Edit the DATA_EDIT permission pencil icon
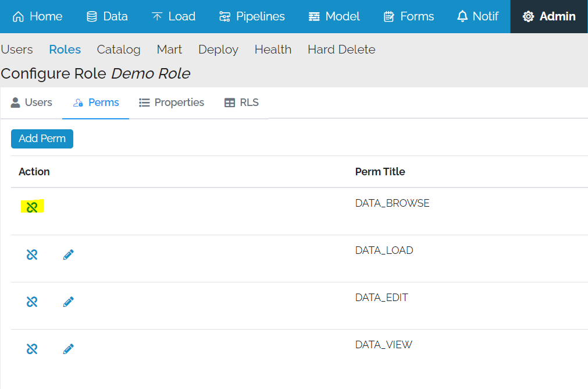The height and width of the screenshot is (389, 588). 68,302
